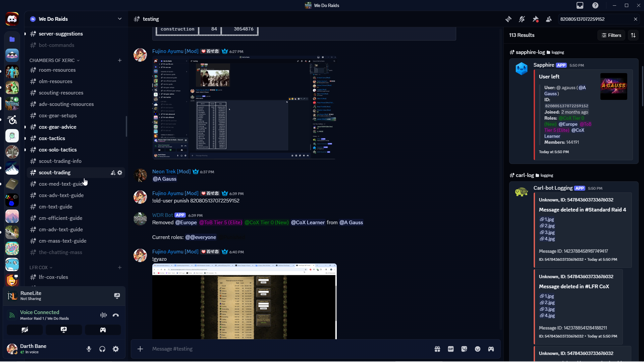This screenshot has height=362, width=644.
Task: Open the GIF picker in message bar
Action: (451, 349)
